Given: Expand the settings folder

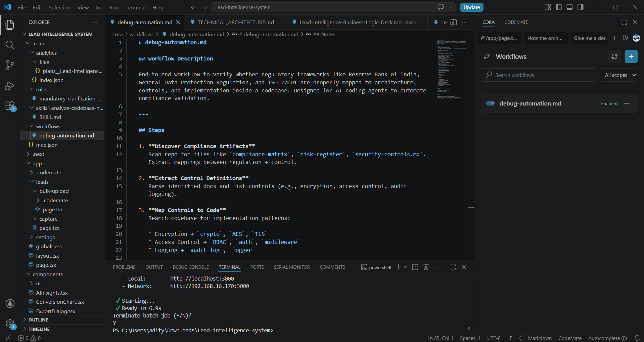Looking at the screenshot, I should 45,237.
